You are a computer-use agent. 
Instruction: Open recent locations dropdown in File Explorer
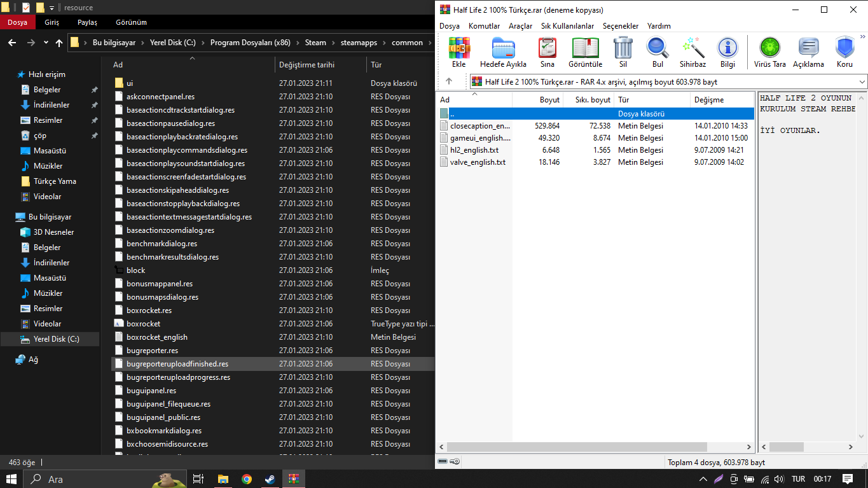click(x=46, y=43)
